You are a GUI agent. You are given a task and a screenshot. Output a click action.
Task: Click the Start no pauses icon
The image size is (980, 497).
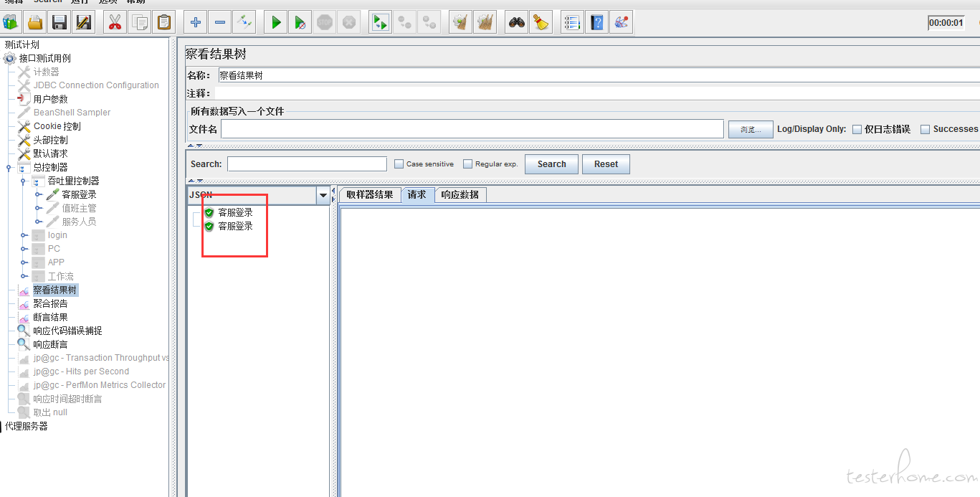pyautogui.click(x=300, y=22)
